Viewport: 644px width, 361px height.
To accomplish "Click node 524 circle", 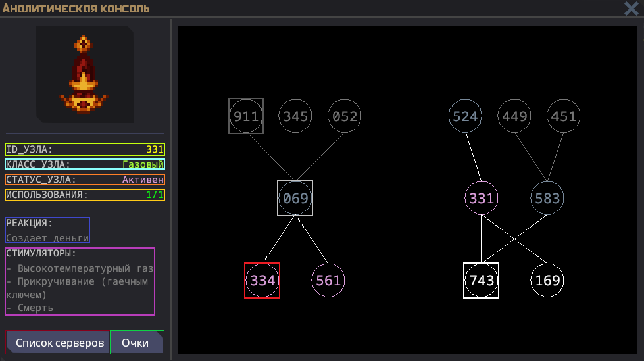I will 465,116.
